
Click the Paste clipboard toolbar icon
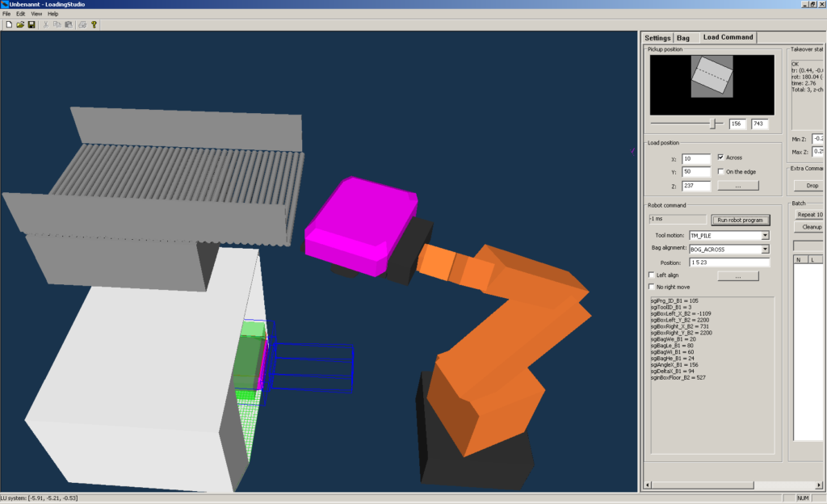[69, 25]
